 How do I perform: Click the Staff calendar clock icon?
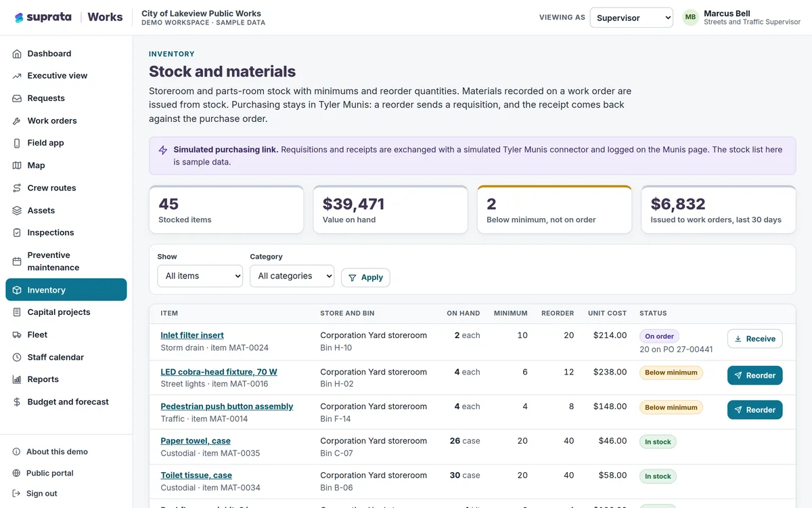17,357
